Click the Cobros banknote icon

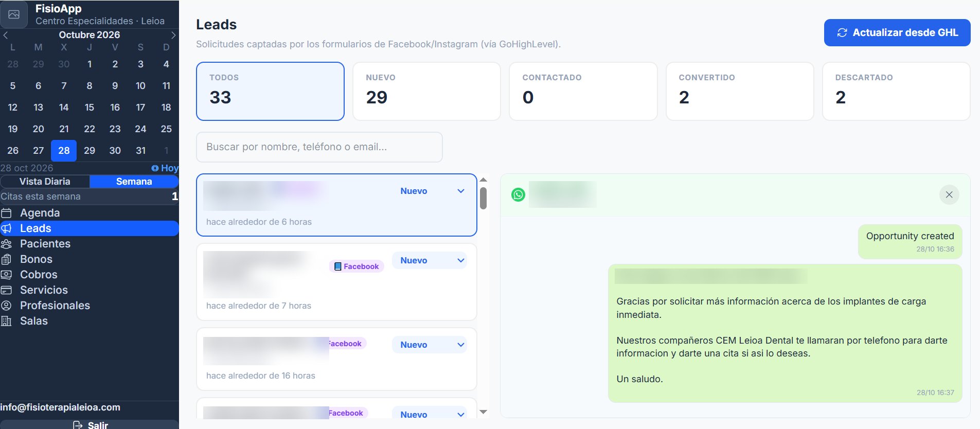pos(6,275)
